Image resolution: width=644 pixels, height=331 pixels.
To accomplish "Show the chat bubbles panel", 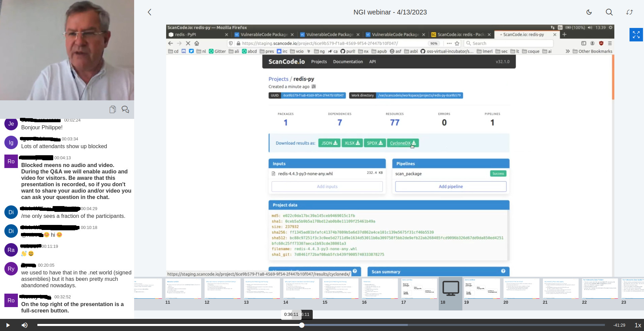I will [x=125, y=109].
